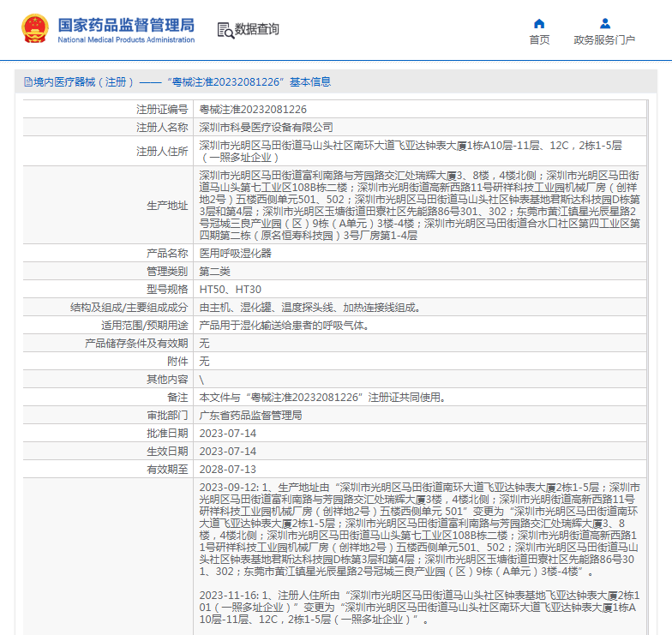672x635 pixels.
Task: Click 批准日期 value 2023-07-14
Action: [x=228, y=434]
